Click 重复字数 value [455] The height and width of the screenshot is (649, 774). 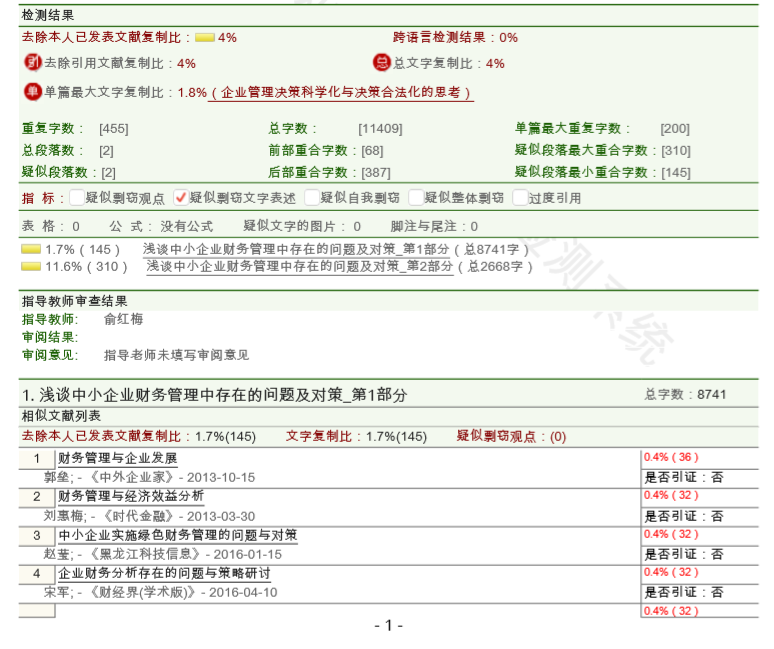pyautogui.click(x=114, y=129)
